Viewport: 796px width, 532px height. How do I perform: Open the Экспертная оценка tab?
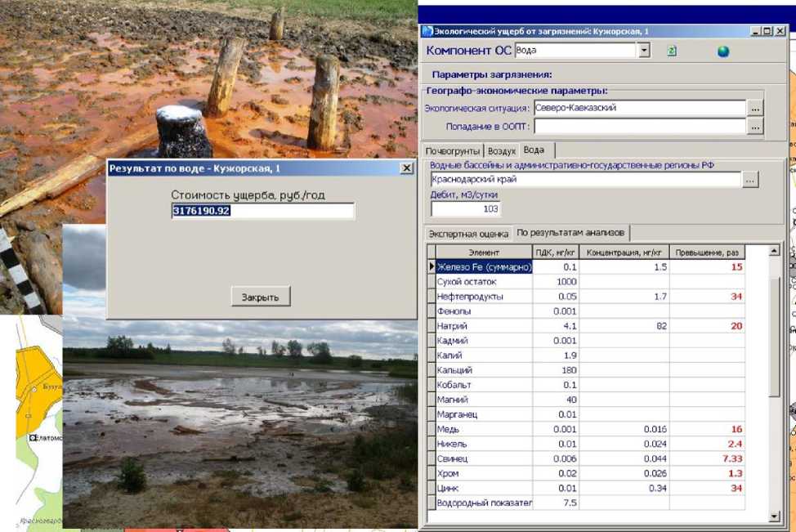(469, 234)
